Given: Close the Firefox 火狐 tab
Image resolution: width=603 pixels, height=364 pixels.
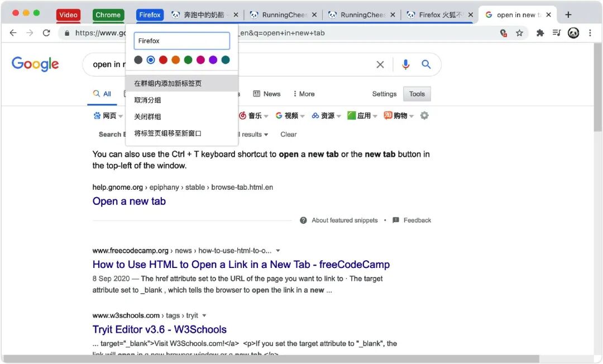Looking at the screenshot, I should pos(470,15).
